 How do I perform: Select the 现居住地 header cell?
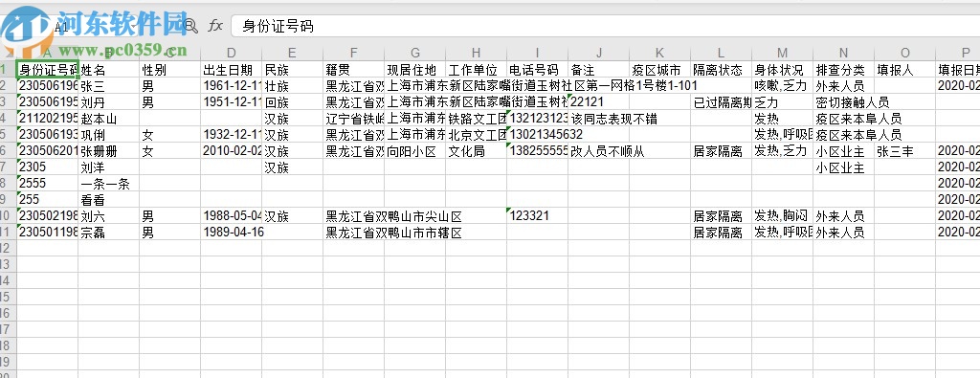pos(415,69)
